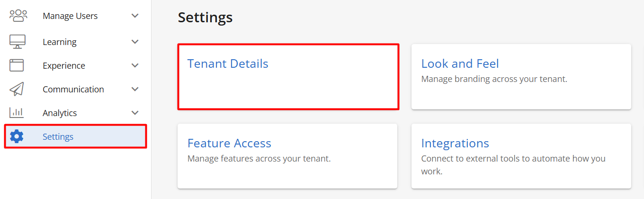644x199 pixels.
Task: Click the Experience window icon
Action: 17,65
